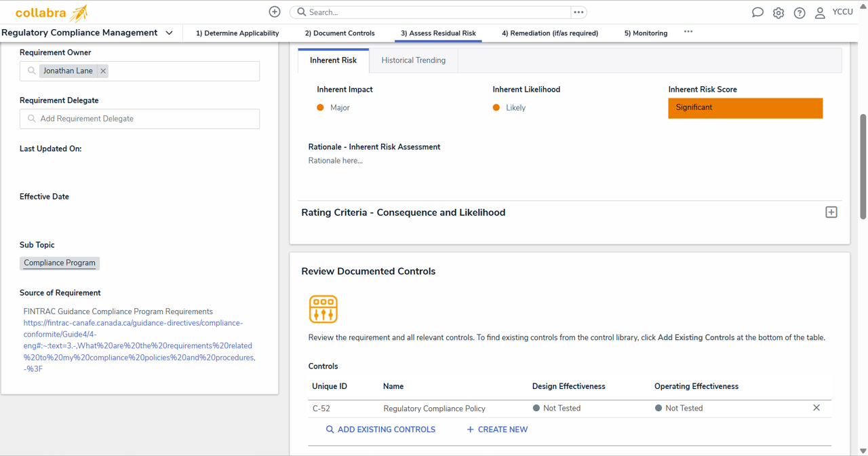Remove Jonathan Lane from Requirement Owner
This screenshot has height=456, width=868.
tap(103, 71)
